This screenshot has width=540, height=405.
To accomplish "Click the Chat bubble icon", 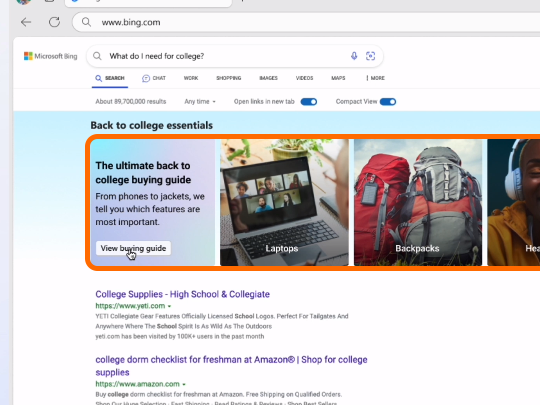I will [146, 79].
